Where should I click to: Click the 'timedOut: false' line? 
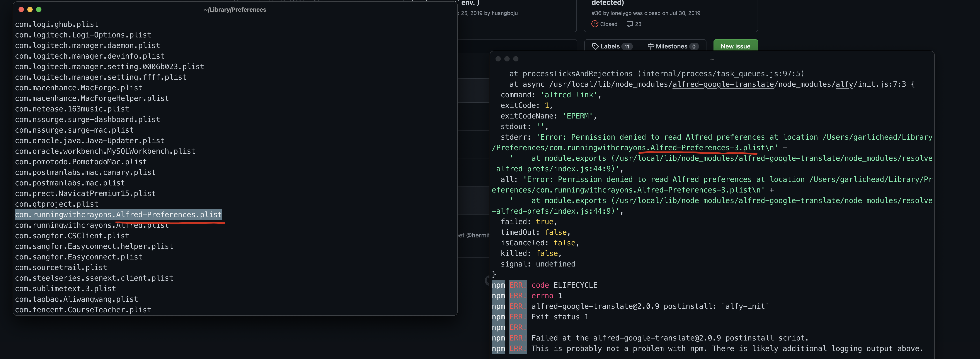[x=535, y=232]
